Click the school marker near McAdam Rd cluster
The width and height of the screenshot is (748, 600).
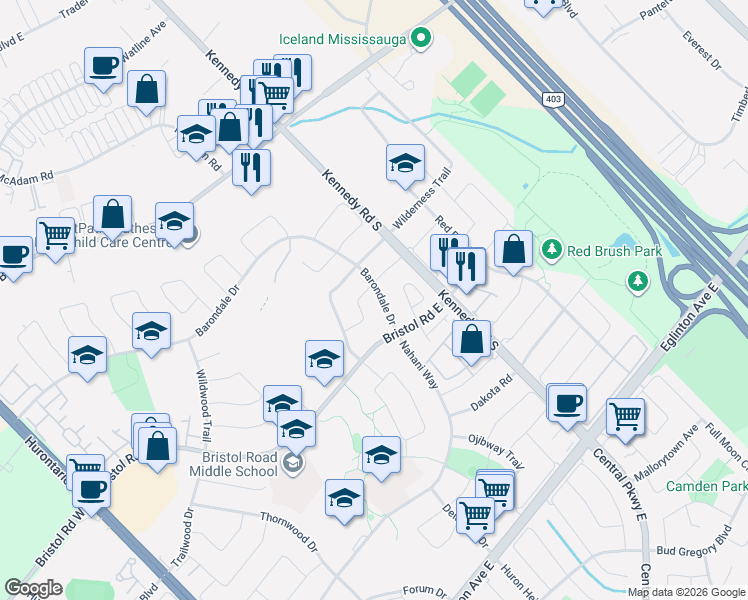(196, 135)
